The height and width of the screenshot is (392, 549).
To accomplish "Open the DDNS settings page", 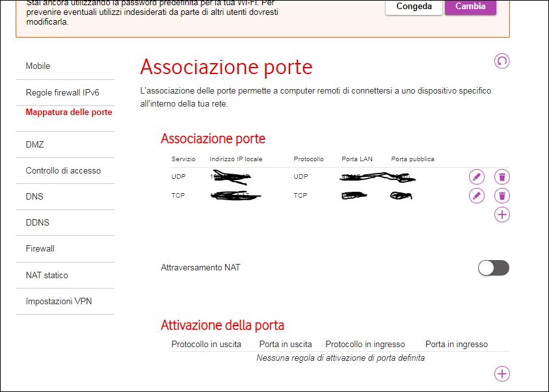I will 38,222.
